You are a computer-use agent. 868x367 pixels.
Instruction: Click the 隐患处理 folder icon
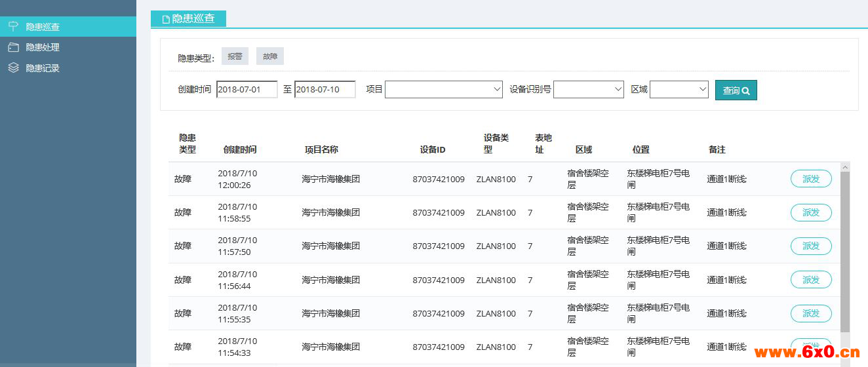(x=13, y=47)
